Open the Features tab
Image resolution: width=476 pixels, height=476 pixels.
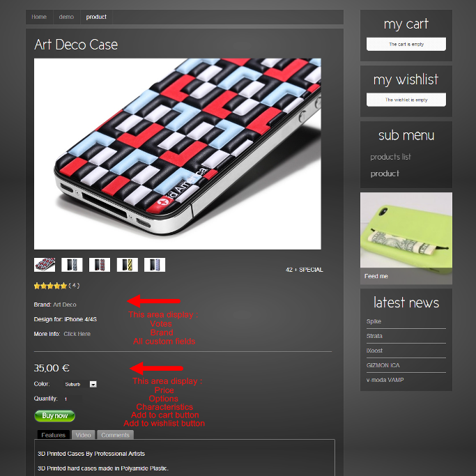[54, 435]
